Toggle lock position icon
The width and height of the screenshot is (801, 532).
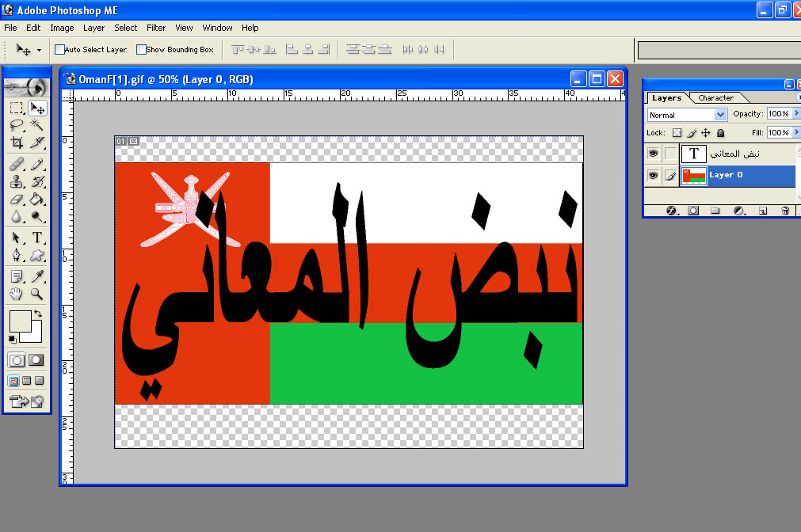(x=705, y=133)
